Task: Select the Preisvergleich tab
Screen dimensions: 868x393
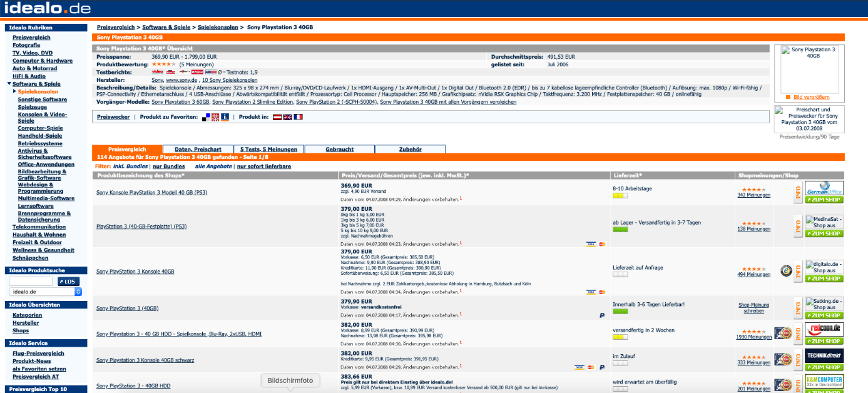Action: click(x=127, y=150)
